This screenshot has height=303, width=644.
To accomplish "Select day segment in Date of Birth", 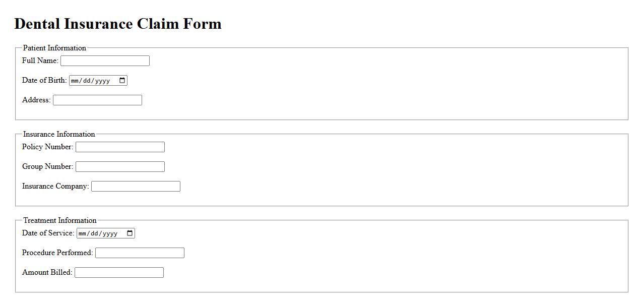I will pyautogui.click(x=88, y=81).
